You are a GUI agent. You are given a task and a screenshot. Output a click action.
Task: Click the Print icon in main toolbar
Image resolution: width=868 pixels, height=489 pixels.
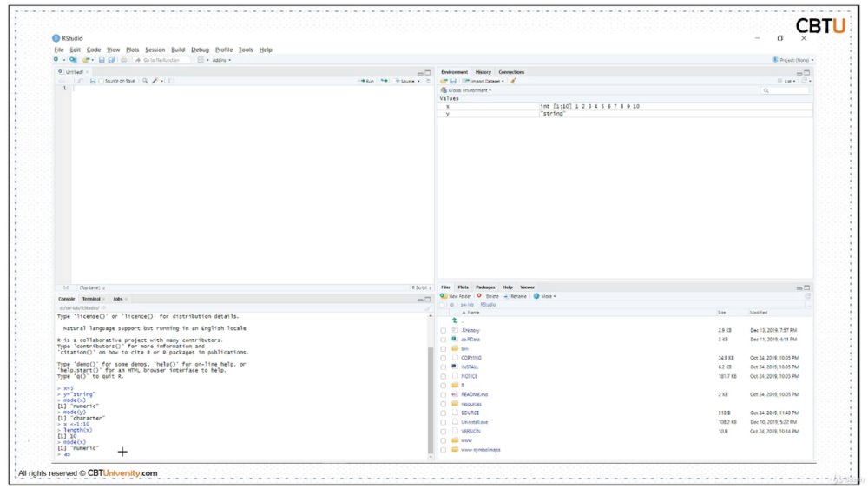(124, 60)
